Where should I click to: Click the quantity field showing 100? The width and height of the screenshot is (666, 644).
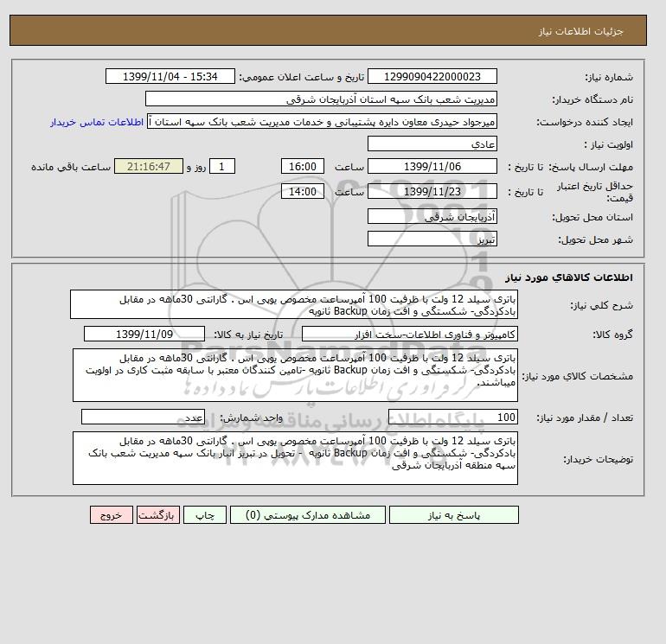coord(452,418)
